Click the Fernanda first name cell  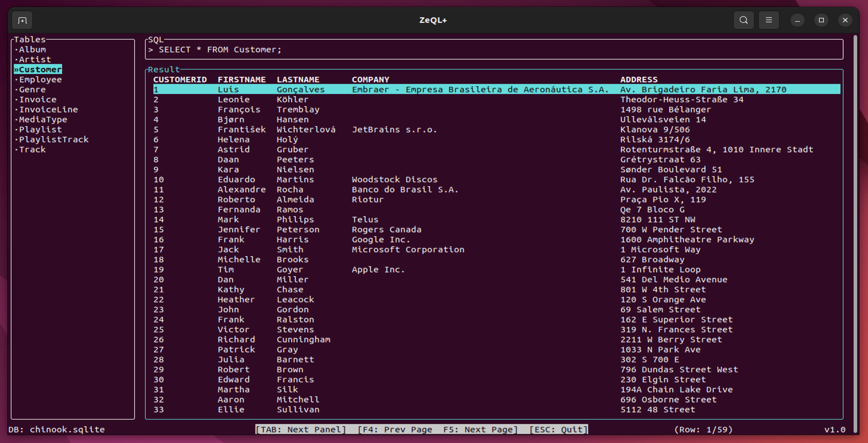pyautogui.click(x=239, y=210)
